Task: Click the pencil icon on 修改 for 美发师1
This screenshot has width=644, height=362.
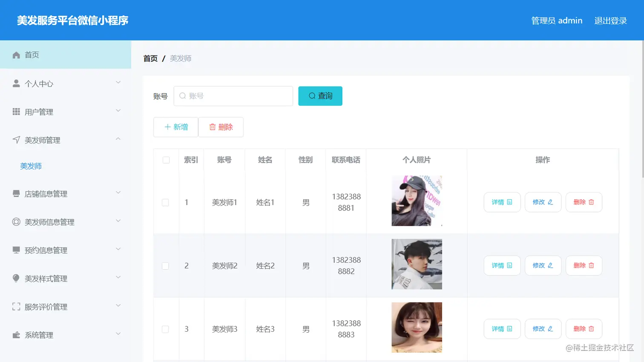Action: [550, 202]
